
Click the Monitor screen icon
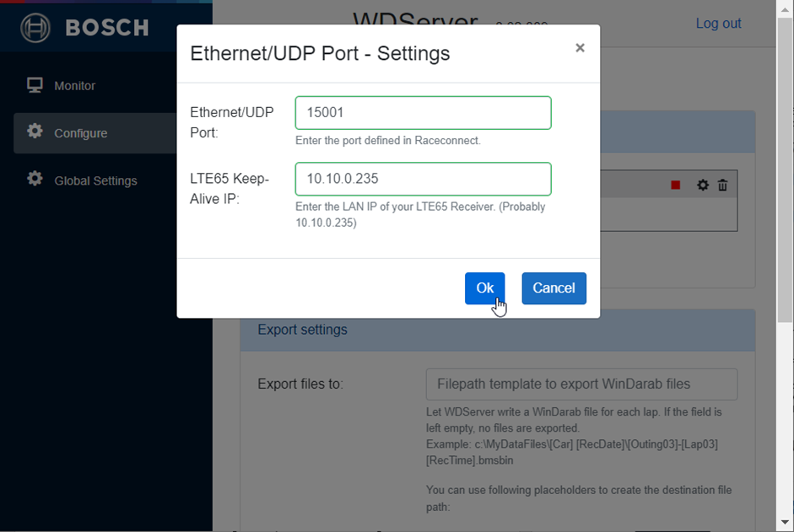tap(35, 85)
